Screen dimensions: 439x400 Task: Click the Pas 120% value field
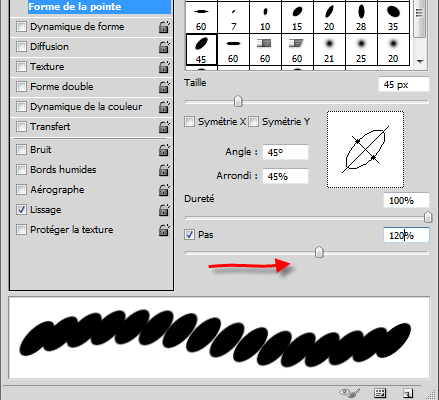[x=406, y=235]
